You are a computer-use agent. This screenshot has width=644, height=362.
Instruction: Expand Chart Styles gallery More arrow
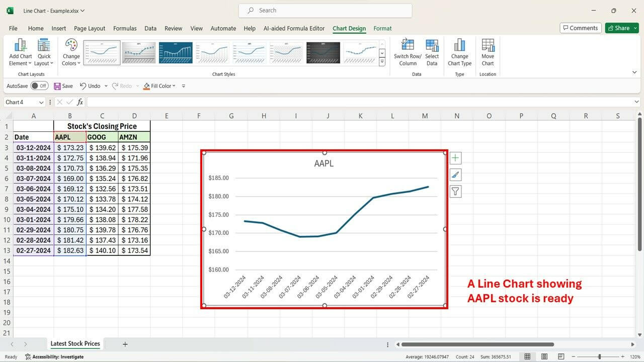[382, 61]
